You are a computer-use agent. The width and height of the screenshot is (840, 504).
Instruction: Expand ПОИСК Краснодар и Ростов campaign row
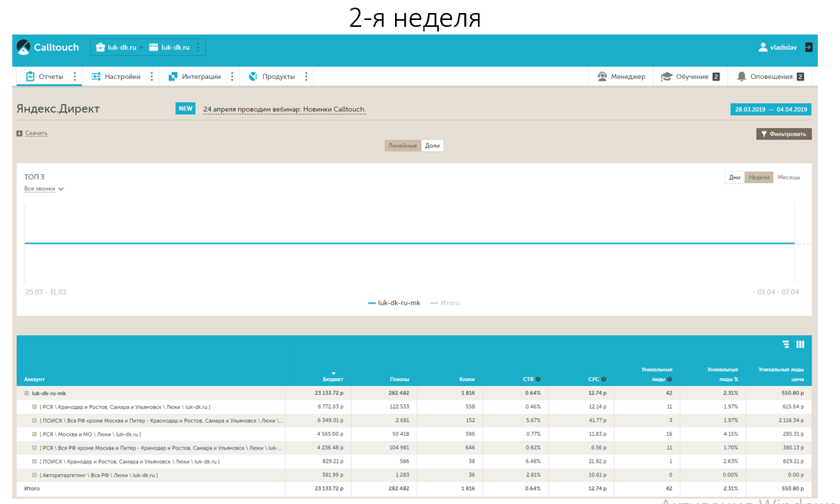coord(35,461)
